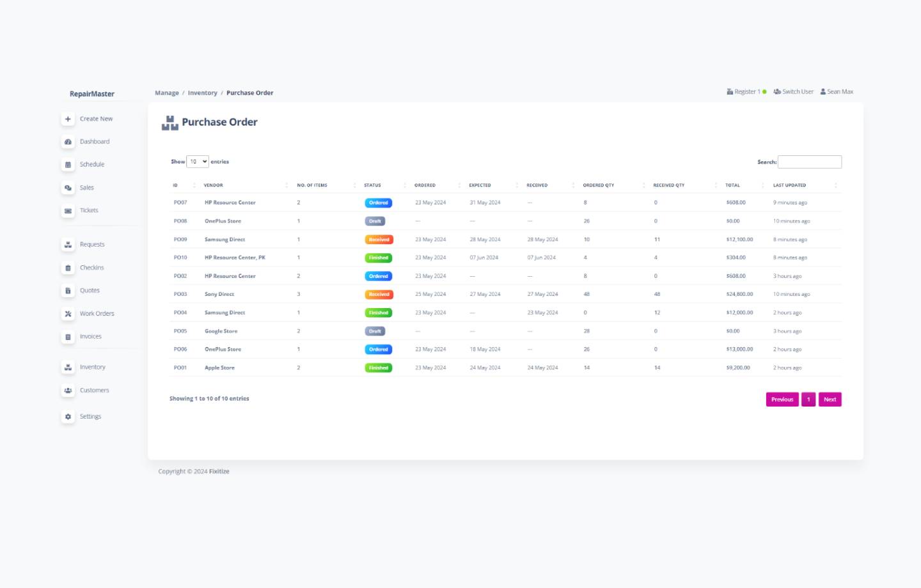Open the Dashboard icon in sidebar

tap(68, 142)
